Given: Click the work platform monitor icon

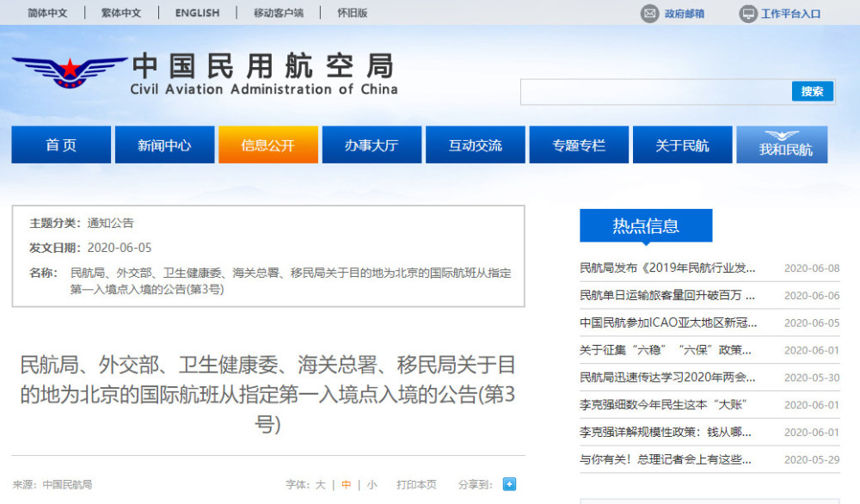Looking at the screenshot, I should [x=748, y=13].
